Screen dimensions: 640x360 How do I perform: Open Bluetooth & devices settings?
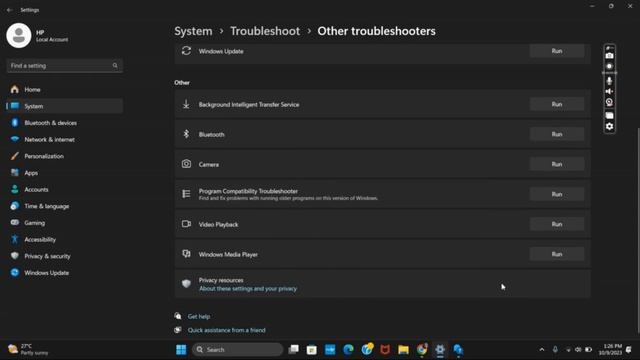pyautogui.click(x=64, y=123)
